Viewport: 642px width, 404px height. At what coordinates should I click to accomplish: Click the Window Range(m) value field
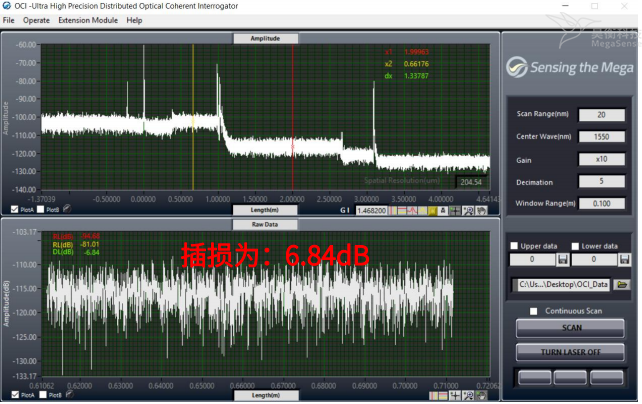[x=601, y=203]
